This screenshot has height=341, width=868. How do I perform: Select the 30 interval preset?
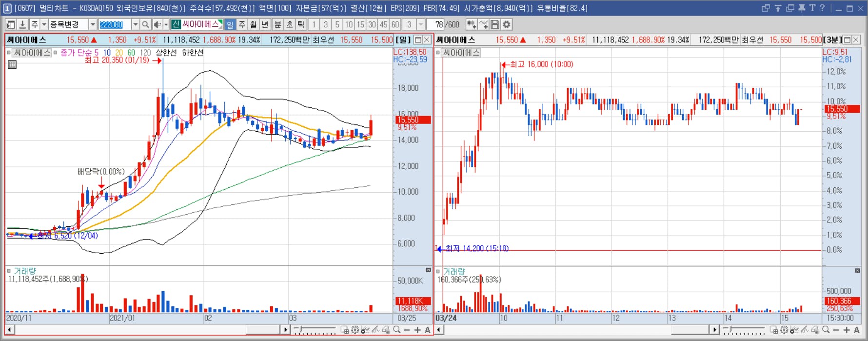pos(372,24)
